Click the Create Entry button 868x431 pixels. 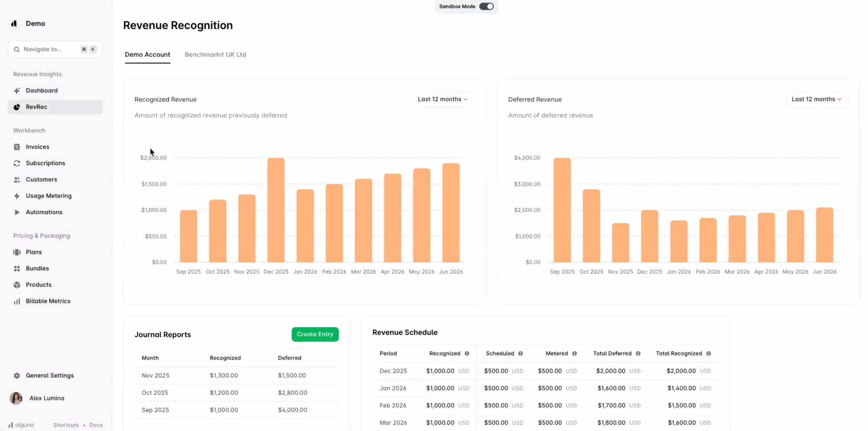click(315, 334)
